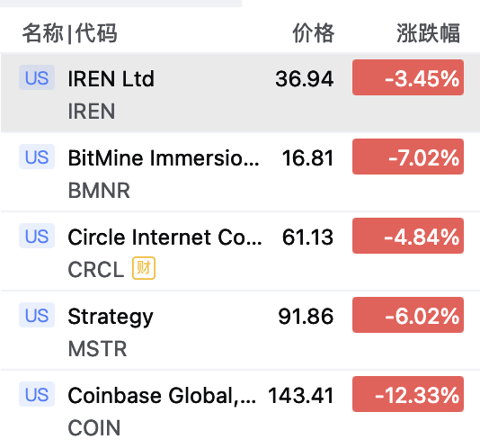Image resolution: width=480 pixels, height=448 pixels.
Task: Open the IREN Ltd stock row
Action: 240,94
